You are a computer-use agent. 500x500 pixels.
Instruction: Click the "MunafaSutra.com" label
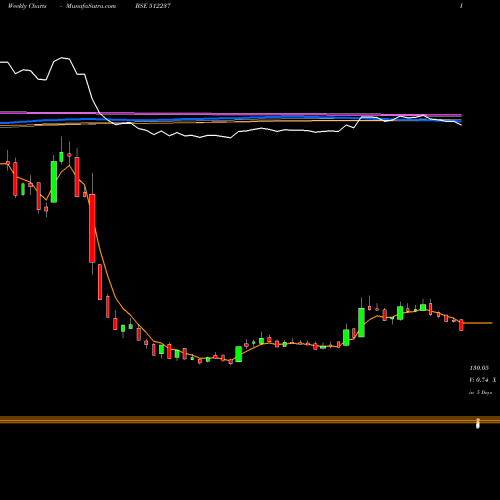pyautogui.click(x=91, y=6)
